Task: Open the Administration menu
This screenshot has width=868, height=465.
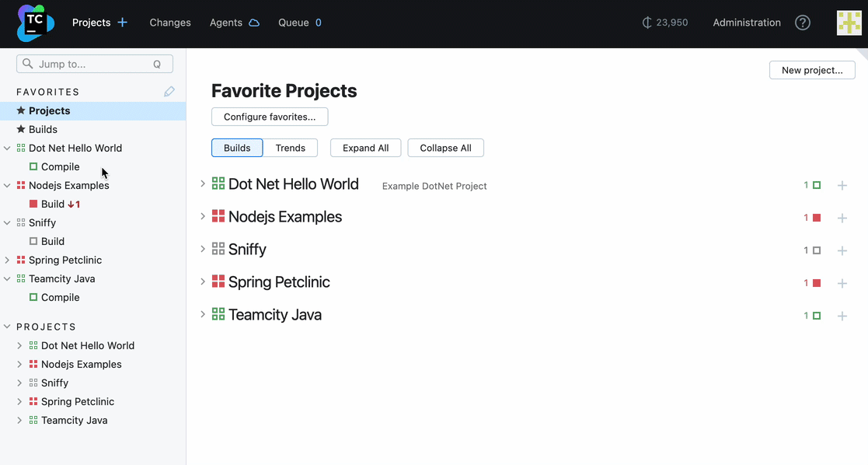Action: 747,23
